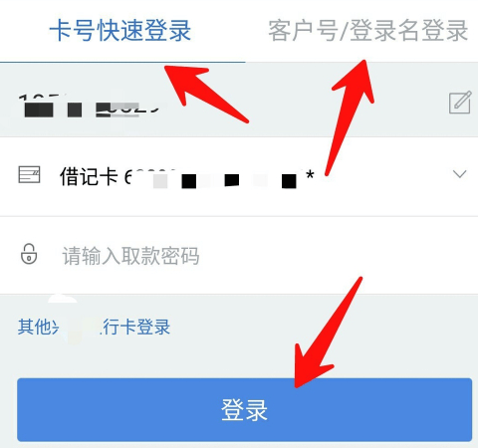The height and width of the screenshot is (448, 478).
Task: Open the 其他银行卡登录 link
Action: coord(94,327)
